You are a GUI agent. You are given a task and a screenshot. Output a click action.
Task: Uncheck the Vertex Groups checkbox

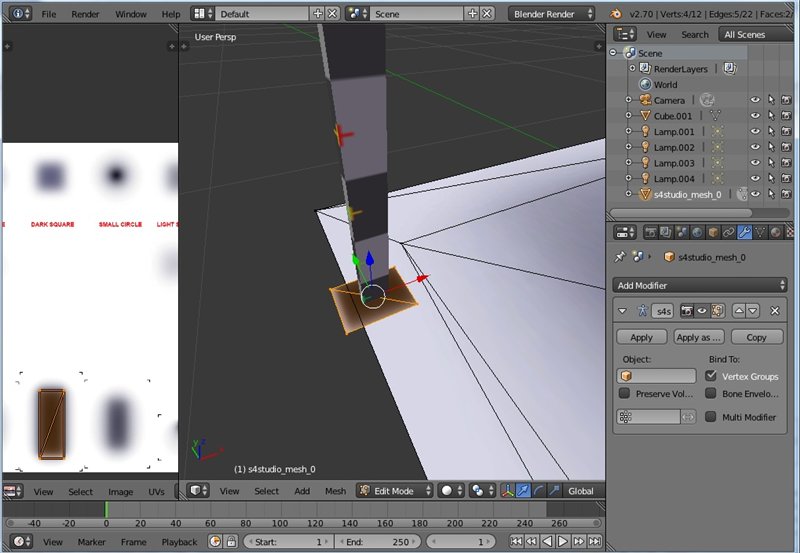(x=711, y=376)
